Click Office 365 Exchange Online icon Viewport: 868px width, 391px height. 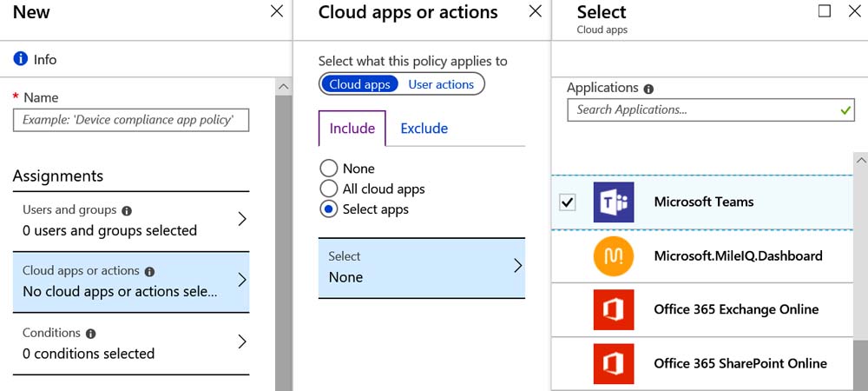614,309
